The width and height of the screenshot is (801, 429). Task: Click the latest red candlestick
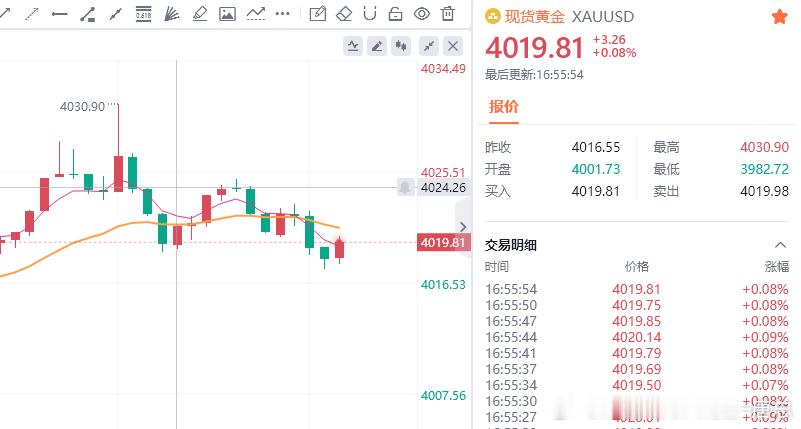(x=340, y=249)
